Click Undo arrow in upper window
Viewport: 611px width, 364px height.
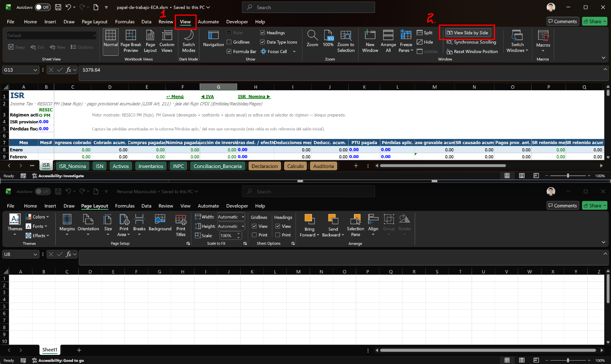[68, 7]
